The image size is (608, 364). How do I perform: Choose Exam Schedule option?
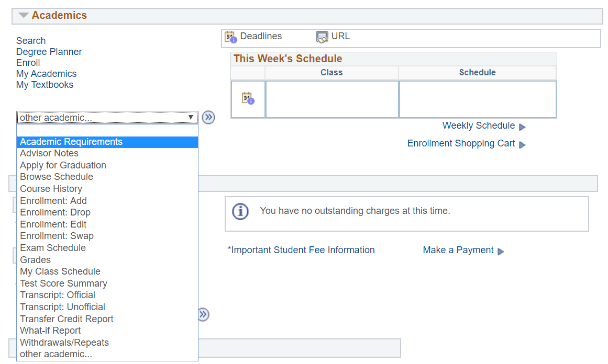point(107,248)
